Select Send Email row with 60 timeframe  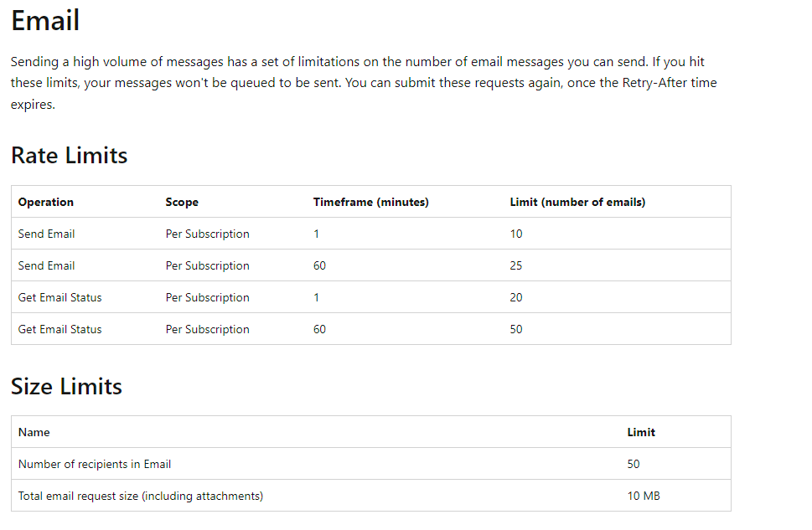click(370, 265)
